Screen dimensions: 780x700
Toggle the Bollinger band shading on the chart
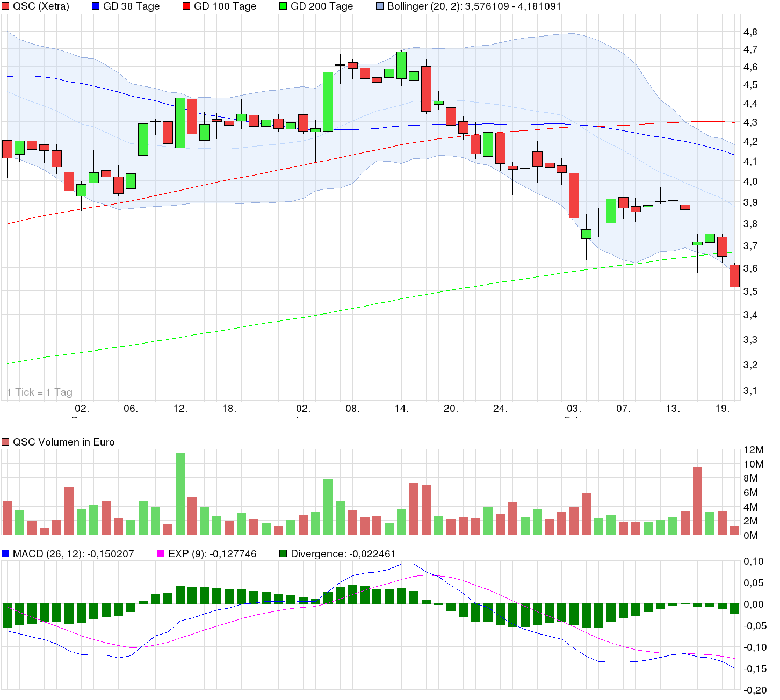(380, 6)
